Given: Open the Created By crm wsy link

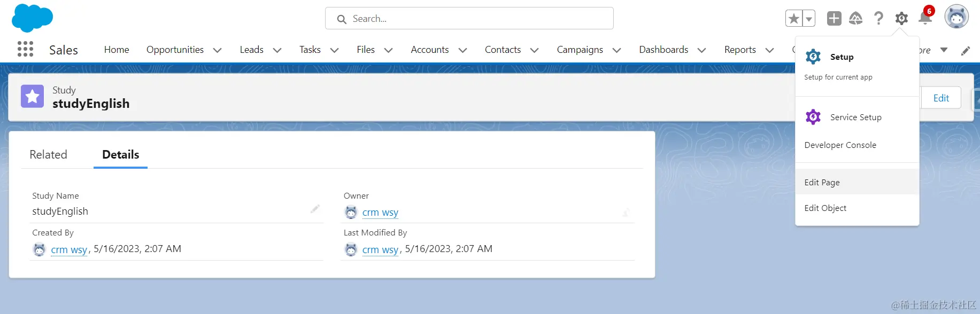Looking at the screenshot, I should pyautogui.click(x=69, y=249).
